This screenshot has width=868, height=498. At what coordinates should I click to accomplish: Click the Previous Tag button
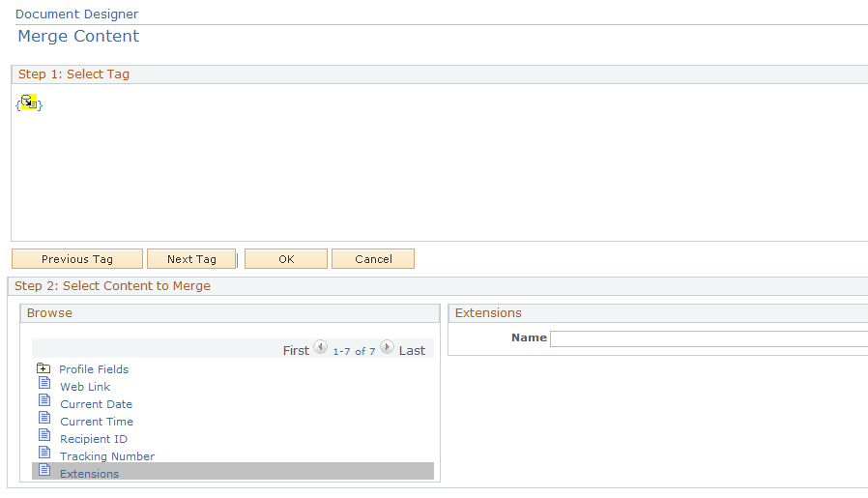[77, 259]
